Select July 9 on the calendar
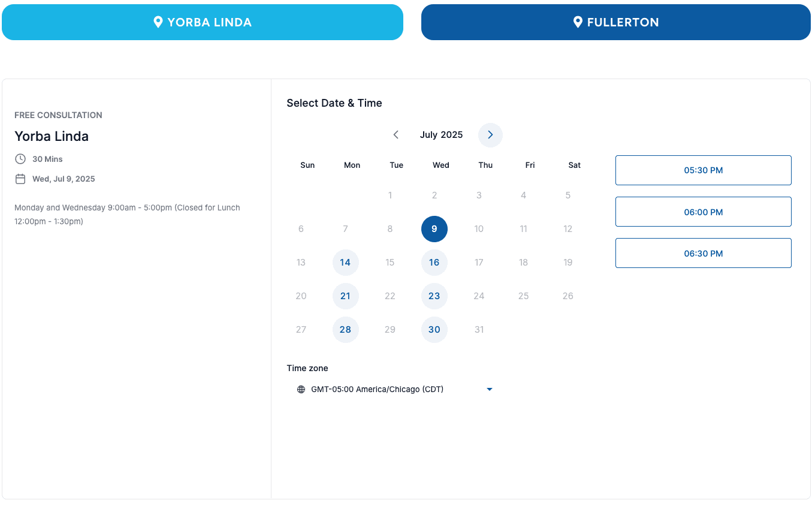 434,229
